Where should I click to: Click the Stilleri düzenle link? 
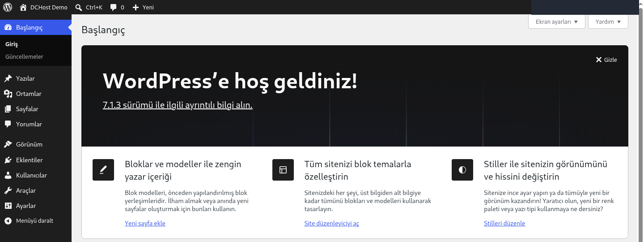click(x=504, y=223)
